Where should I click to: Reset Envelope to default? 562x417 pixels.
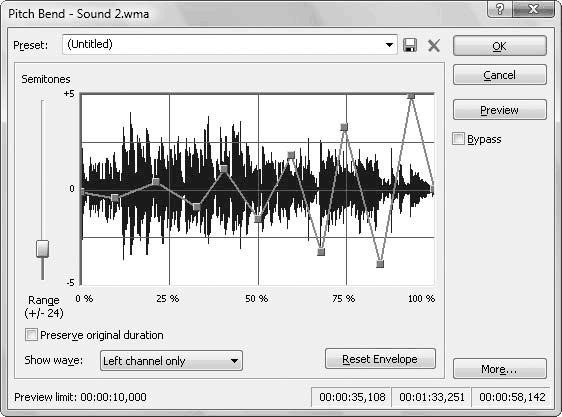pyautogui.click(x=380, y=359)
